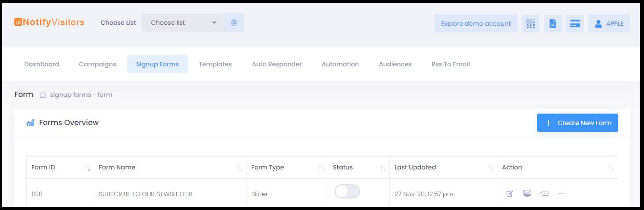
Task: Sort table by Form ID
Action: coord(60,168)
